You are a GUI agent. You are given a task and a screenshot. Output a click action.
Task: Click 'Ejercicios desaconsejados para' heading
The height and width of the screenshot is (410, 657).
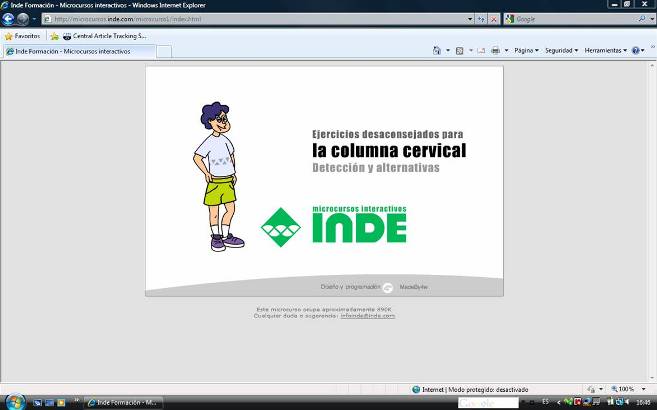(x=388, y=134)
